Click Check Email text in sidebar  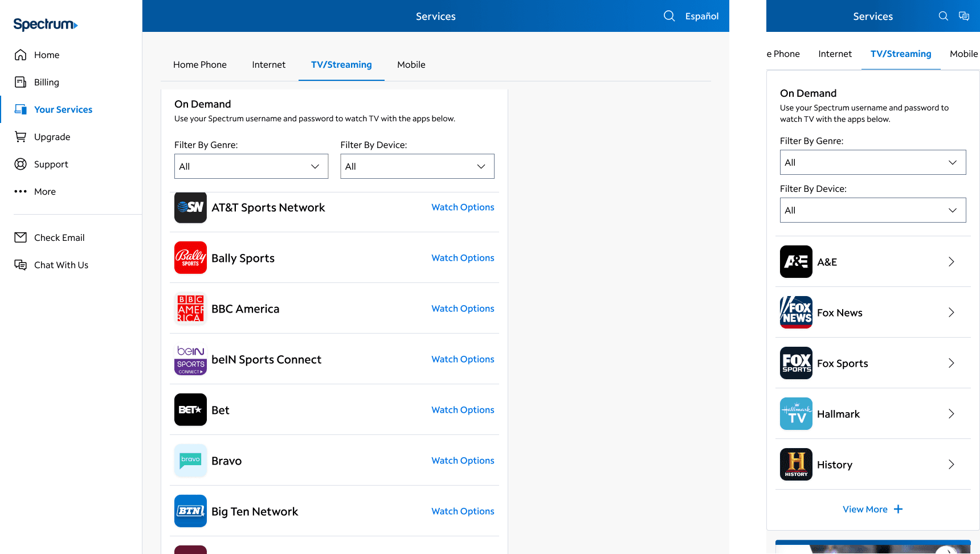[x=59, y=237]
